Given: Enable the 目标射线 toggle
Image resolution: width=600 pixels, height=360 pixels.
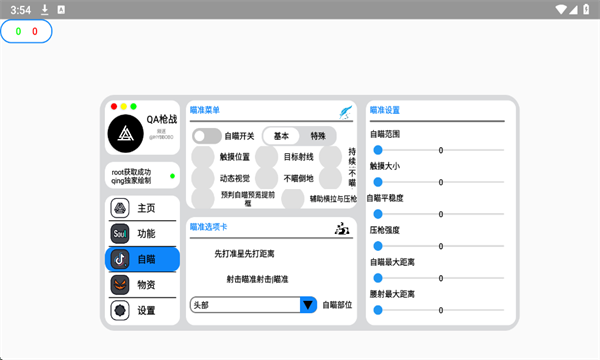Looking at the screenshot, I should point(266,157).
